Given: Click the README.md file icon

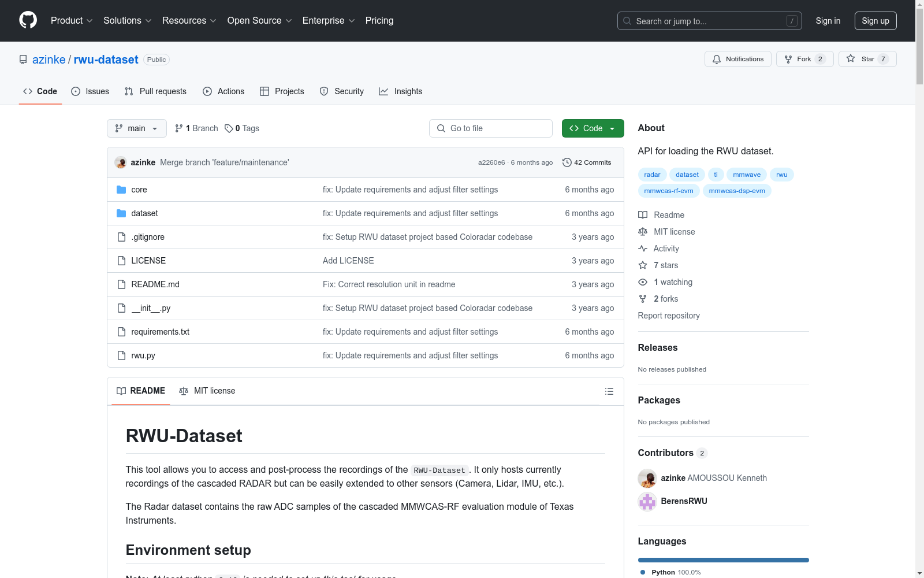Looking at the screenshot, I should 121,284.
